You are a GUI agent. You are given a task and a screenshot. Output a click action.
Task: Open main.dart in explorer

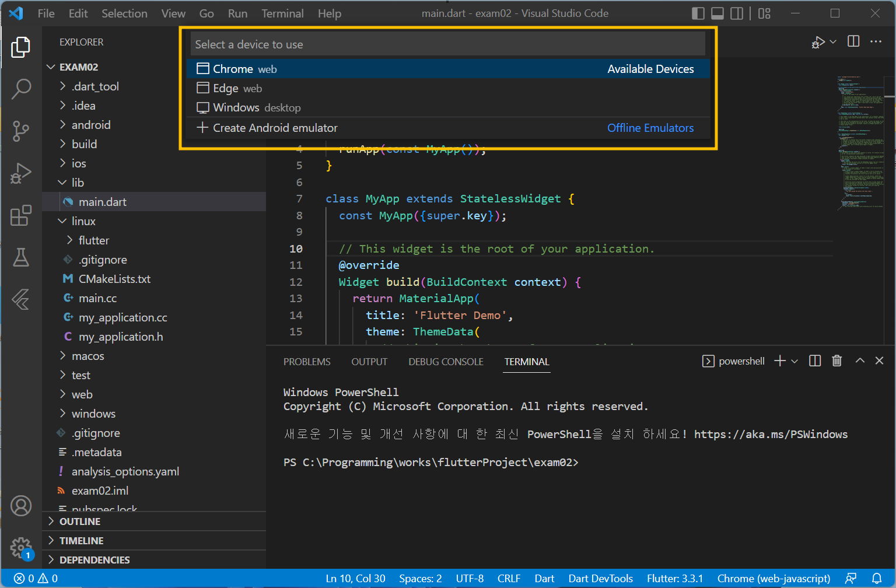tap(154, 202)
